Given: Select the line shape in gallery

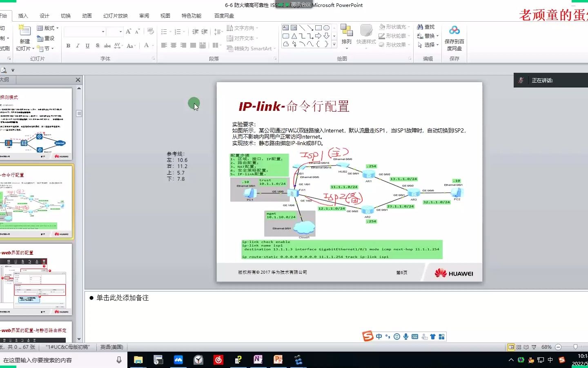Looking at the screenshot, I should tap(302, 28).
